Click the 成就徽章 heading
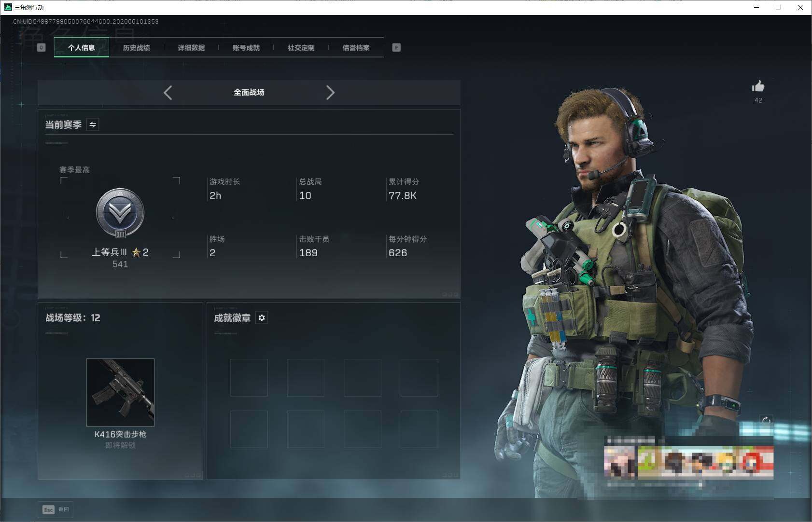 coord(232,318)
